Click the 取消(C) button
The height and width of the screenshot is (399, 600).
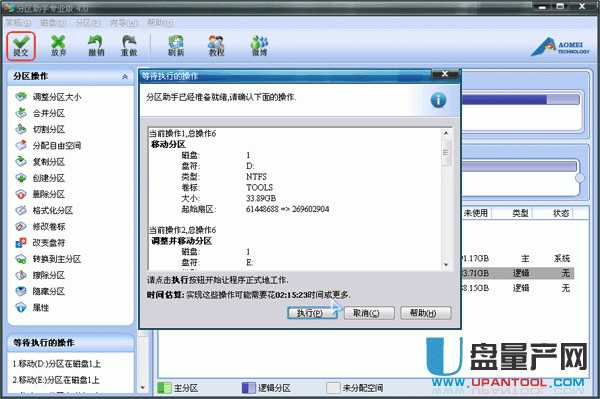pyautogui.click(x=369, y=313)
